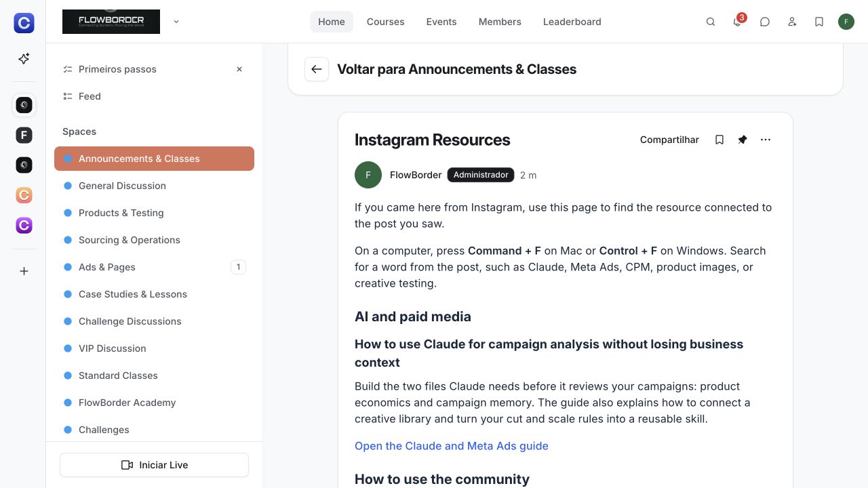The height and width of the screenshot is (488, 868).
Task: Close the Primeiros passos item
Action: (239, 69)
